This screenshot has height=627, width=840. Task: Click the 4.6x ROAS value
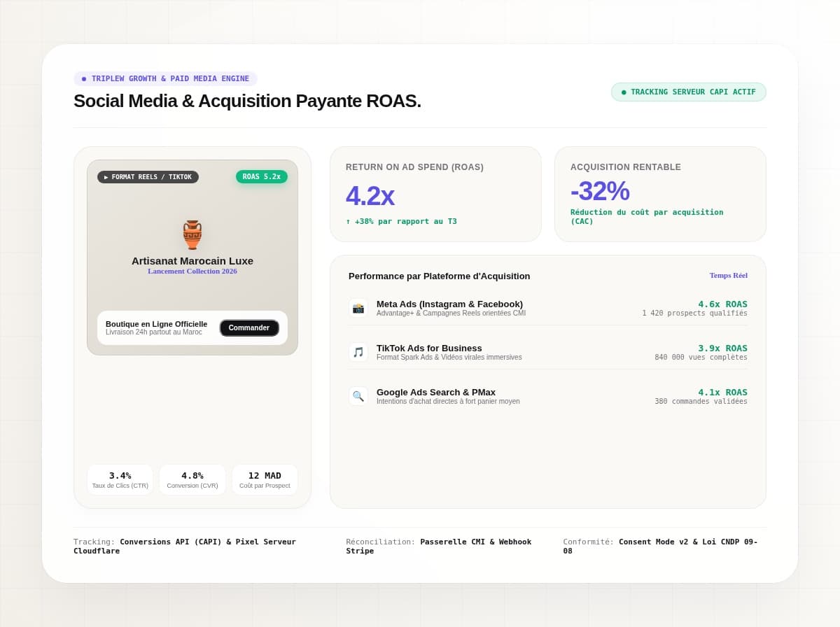coord(722,304)
